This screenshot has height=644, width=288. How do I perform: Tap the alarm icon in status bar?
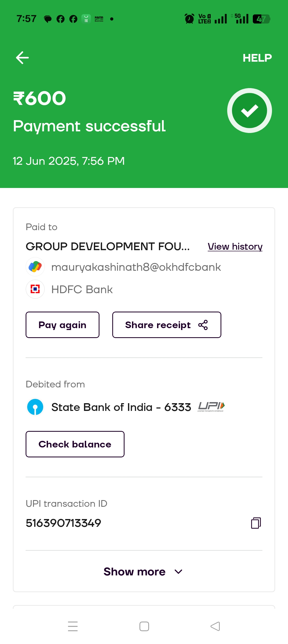click(x=189, y=19)
